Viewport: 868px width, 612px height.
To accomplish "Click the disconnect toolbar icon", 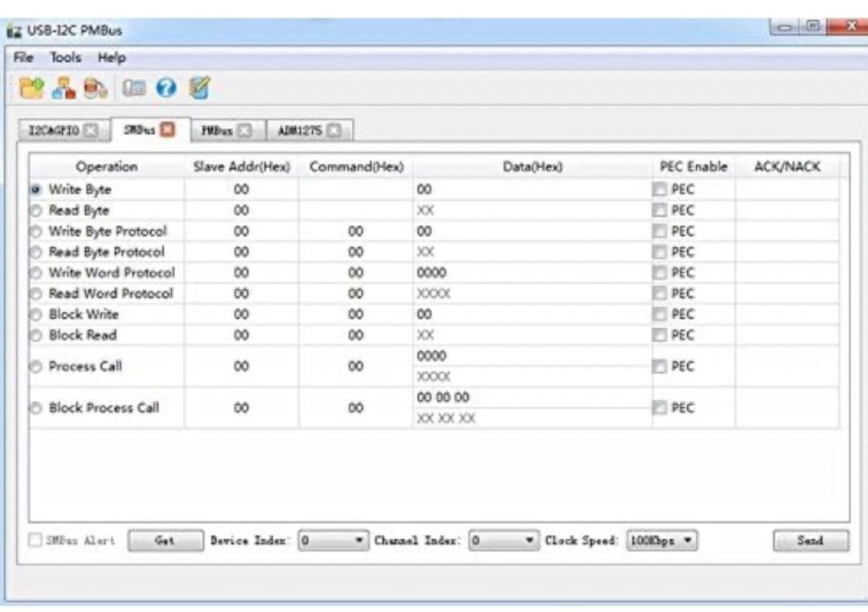I will click(95, 88).
